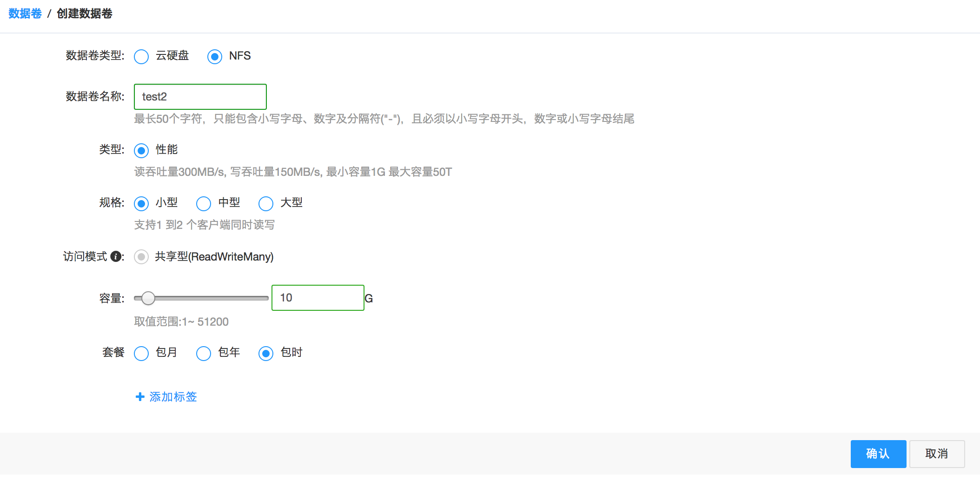Select the 云硬盘 volume type
The image size is (980, 482).
click(x=141, y=56)
